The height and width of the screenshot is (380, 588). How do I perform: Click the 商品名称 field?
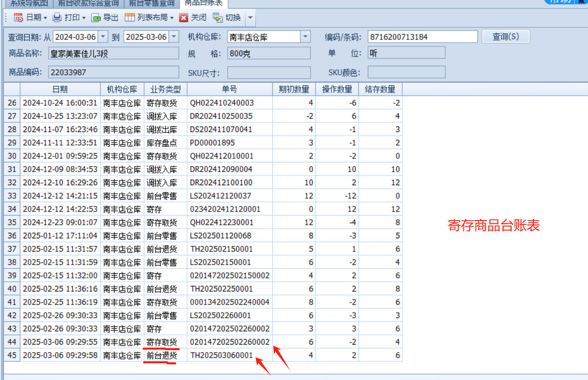pyautogui.click(x=113, y=53)
